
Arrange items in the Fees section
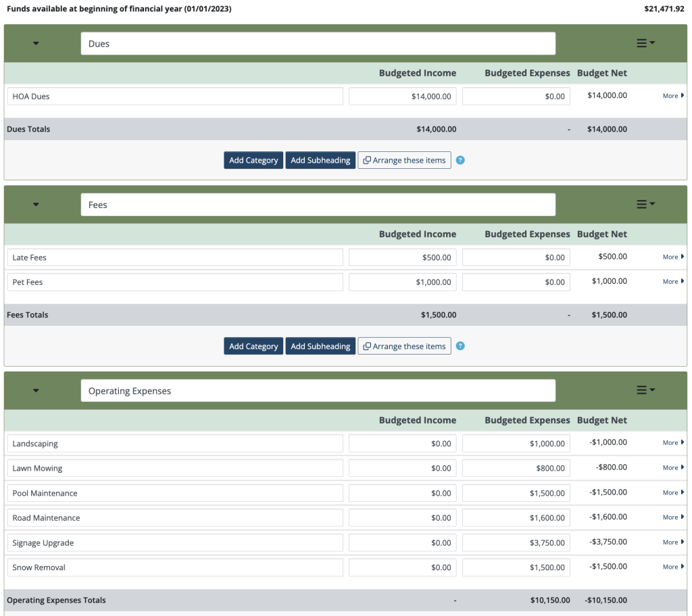coord(404,346)
